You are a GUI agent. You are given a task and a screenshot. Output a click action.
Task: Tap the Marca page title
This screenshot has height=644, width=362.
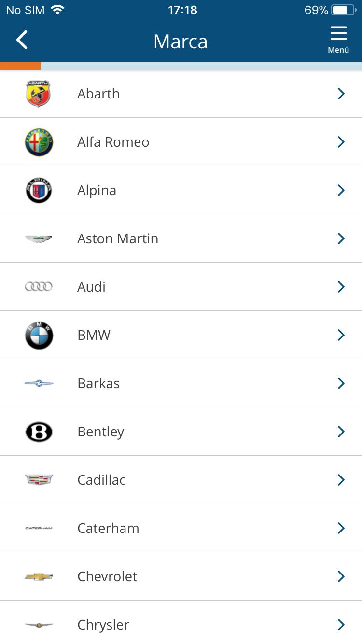pos(181,42)
